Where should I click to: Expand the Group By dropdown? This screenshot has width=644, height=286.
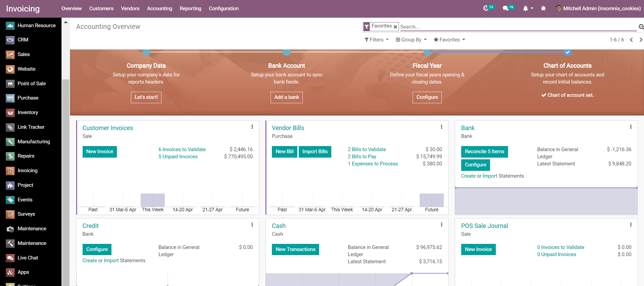click(x=411, y=40)
